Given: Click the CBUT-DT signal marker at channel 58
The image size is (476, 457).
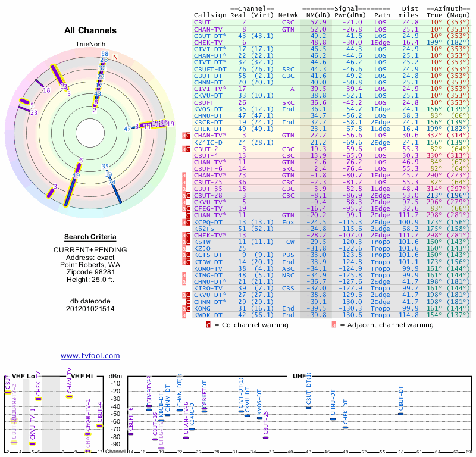Looking at the screenshot, I should point(400,414).
